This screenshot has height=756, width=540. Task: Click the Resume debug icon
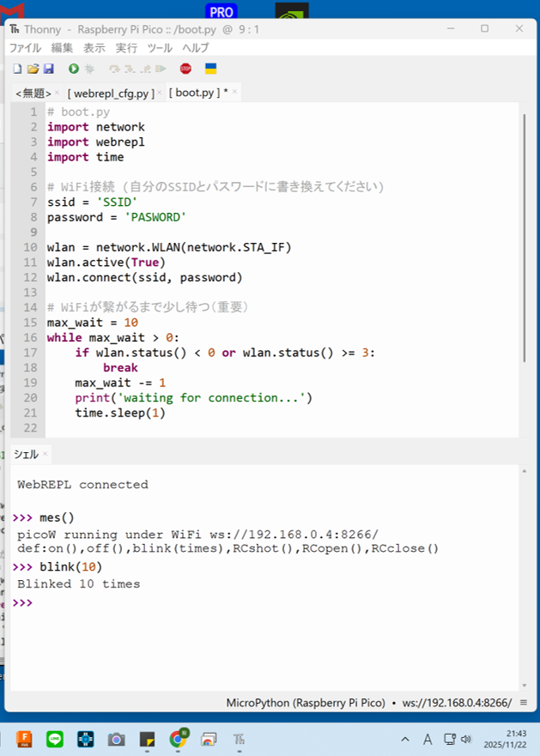[x=161, y=69]
